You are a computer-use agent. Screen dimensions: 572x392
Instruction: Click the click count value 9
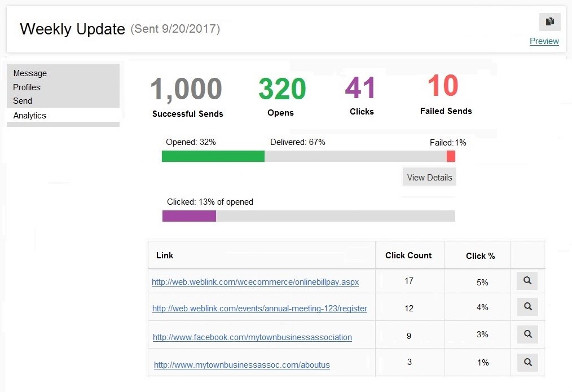pos(409,336)
